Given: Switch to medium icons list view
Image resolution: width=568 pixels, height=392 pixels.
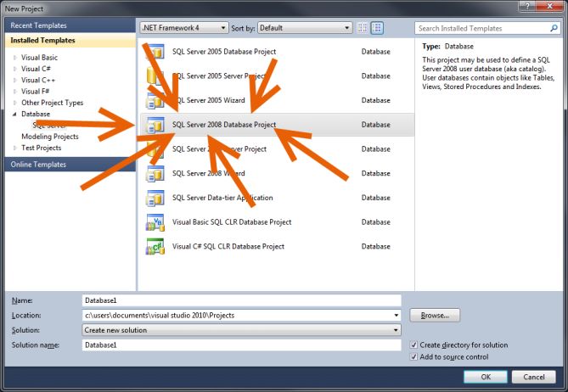Looking at the screenshot, I should coord(377,28).
